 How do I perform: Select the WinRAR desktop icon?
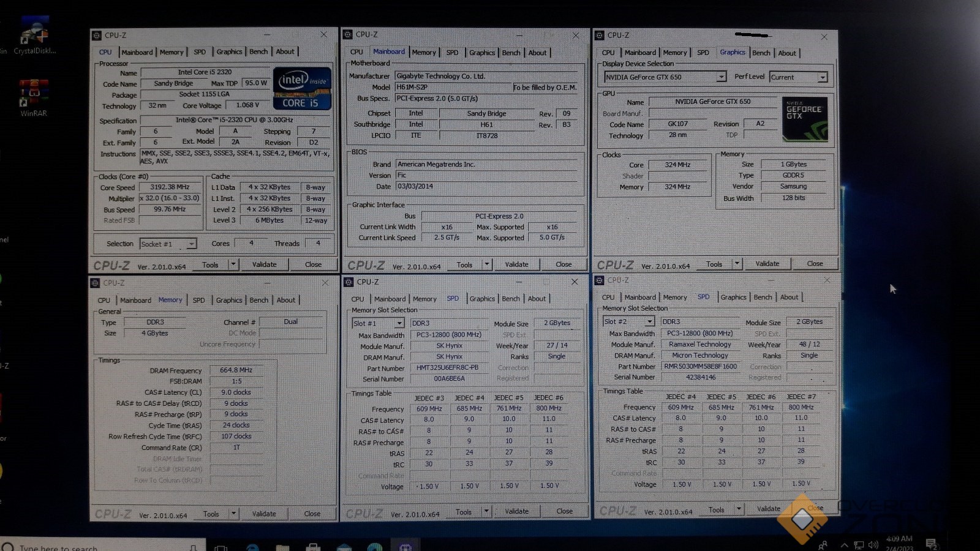point(33,93)
